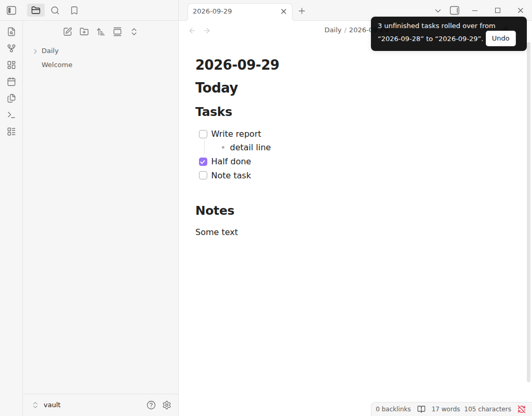
Task: Navigate back in history
Action: point(192,31)
